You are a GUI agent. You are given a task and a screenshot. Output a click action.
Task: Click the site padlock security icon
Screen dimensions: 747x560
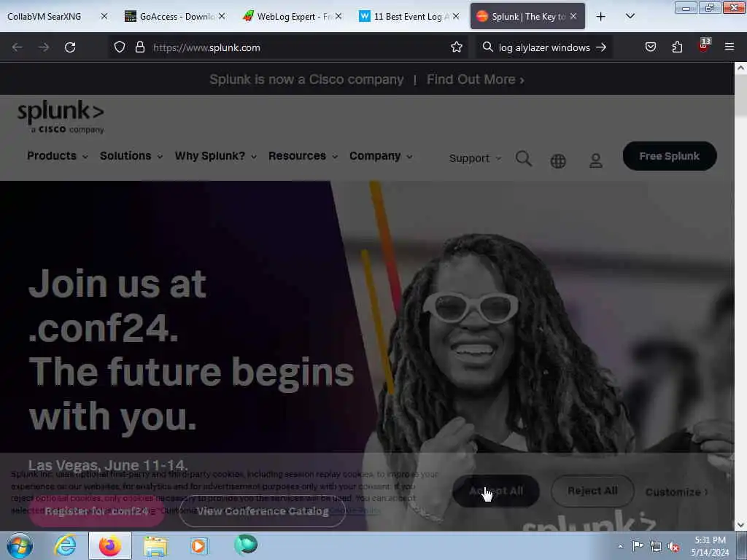pyautogui.click(x=139, y=47)
